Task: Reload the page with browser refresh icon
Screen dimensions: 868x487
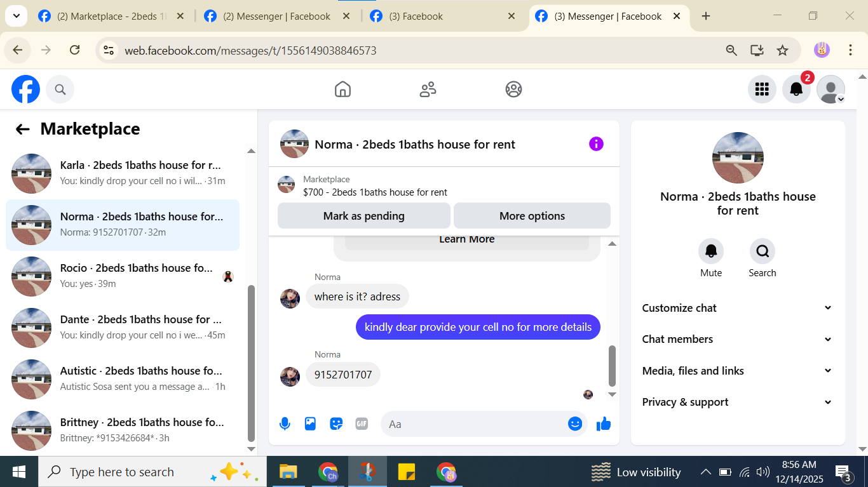Action: point(74,50)
